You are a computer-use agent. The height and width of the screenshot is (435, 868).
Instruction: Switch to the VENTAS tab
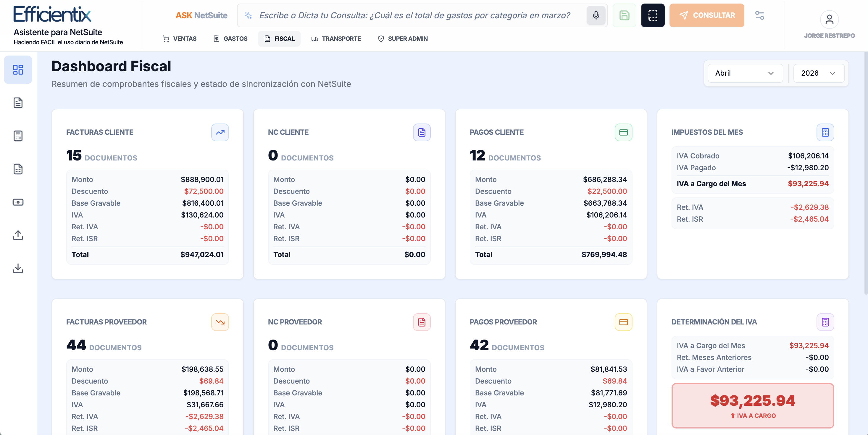[x=180, y=39]
